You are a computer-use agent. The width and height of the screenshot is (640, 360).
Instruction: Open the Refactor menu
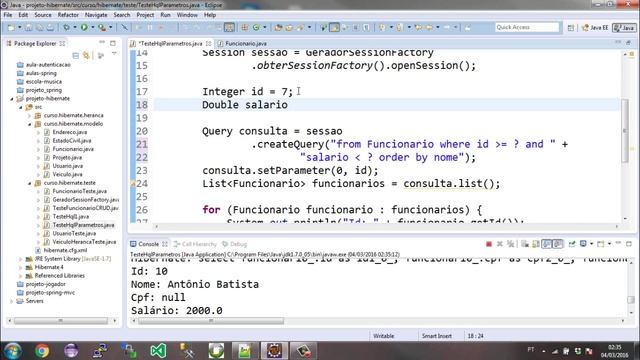pyautogui.click(x=68, y=15)
